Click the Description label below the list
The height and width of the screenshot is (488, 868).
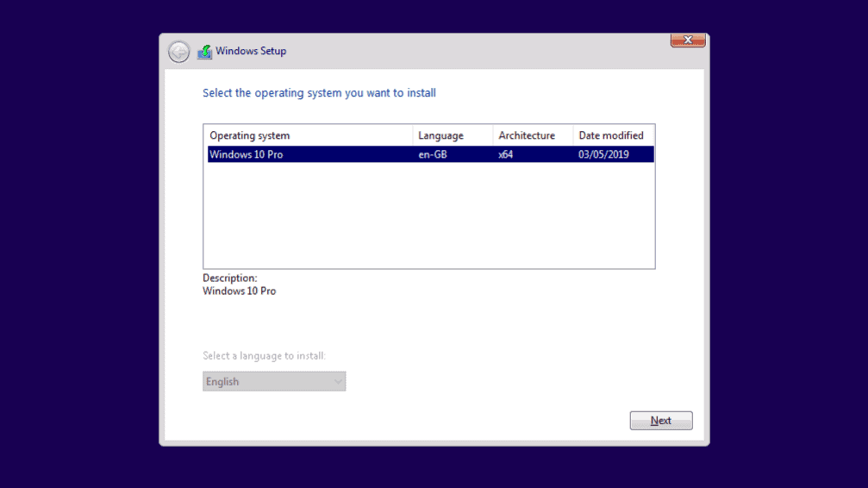229,278
